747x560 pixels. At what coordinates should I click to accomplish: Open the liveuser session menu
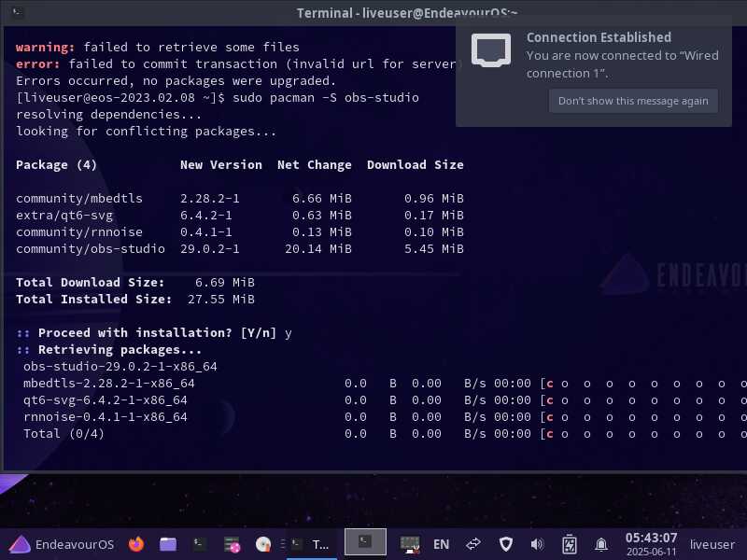(x=712, y=544)
